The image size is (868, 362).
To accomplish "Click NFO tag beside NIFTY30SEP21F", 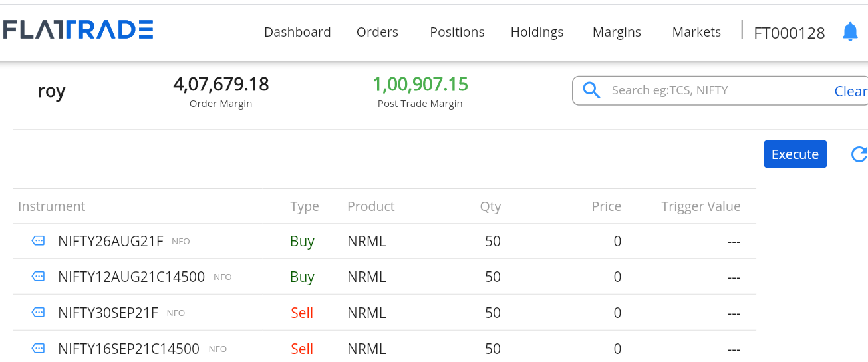I will pos(176,313).
